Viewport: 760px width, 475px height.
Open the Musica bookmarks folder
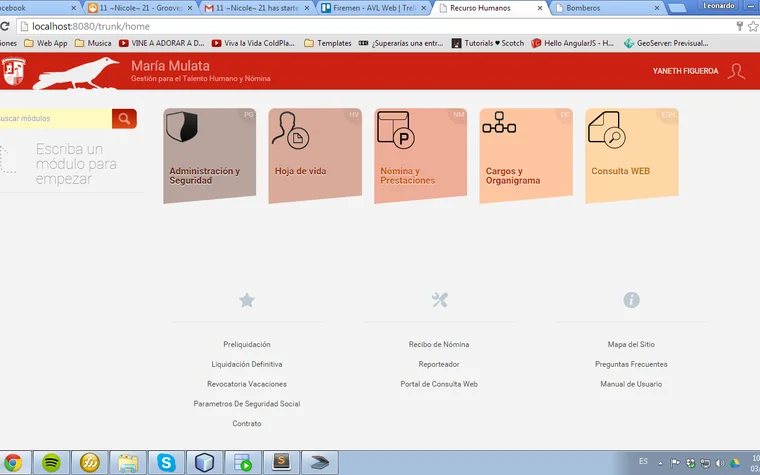point(93,43)
